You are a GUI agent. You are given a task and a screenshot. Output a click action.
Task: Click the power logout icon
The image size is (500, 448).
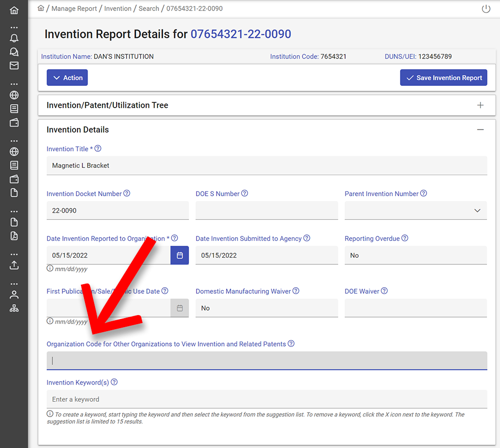click(x=485, y=9)
